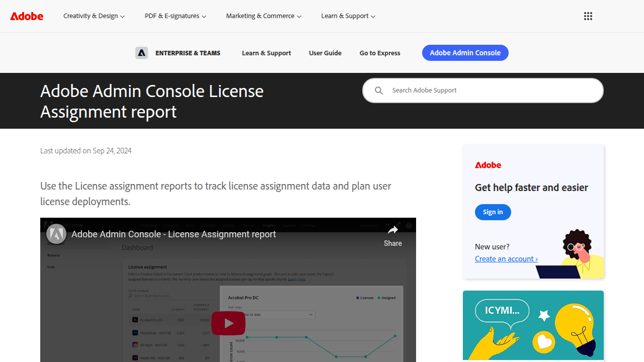Screen dimensions: 644x362
Task: Click the video channel avatar icon
Action: [x=56, y=234]
